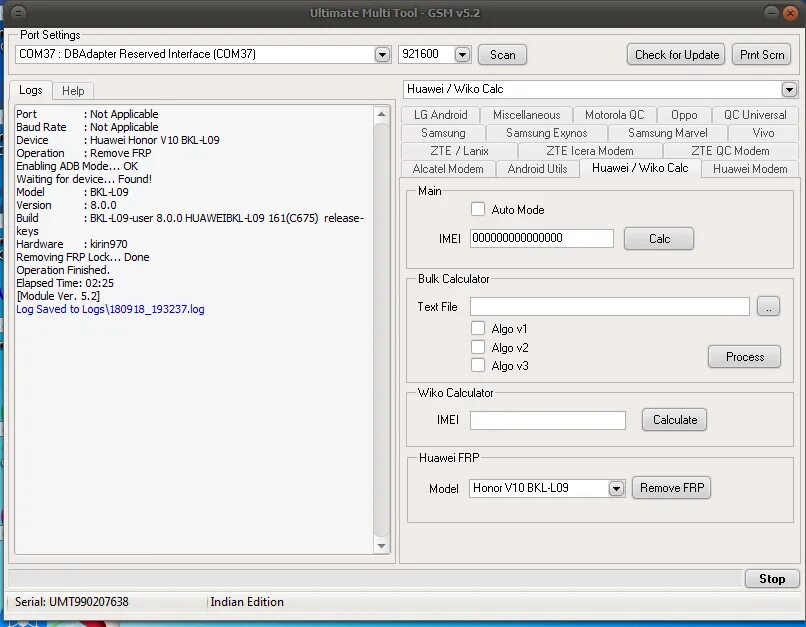Tick the Algo v2 checkbox

coord(478,347)
